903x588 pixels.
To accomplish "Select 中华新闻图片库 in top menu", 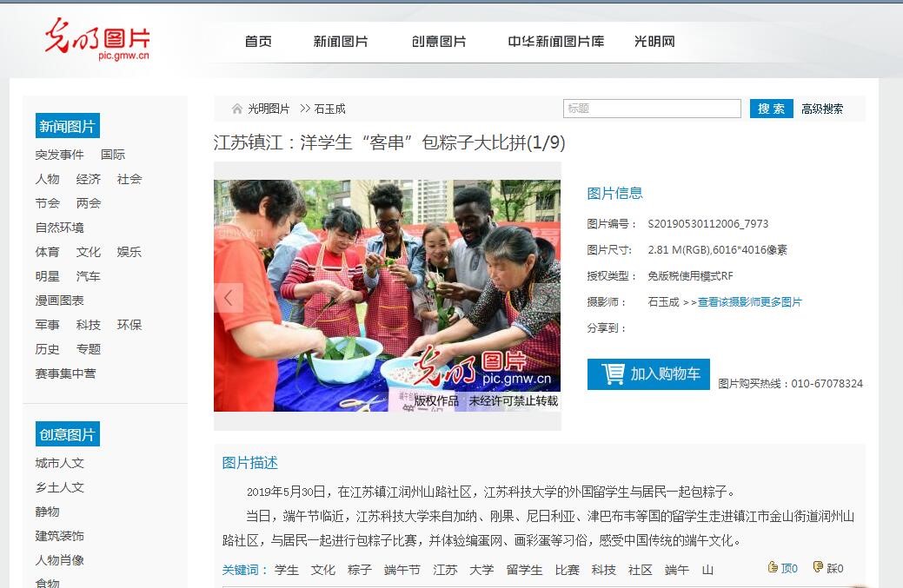I will click(x=555, y=42).
